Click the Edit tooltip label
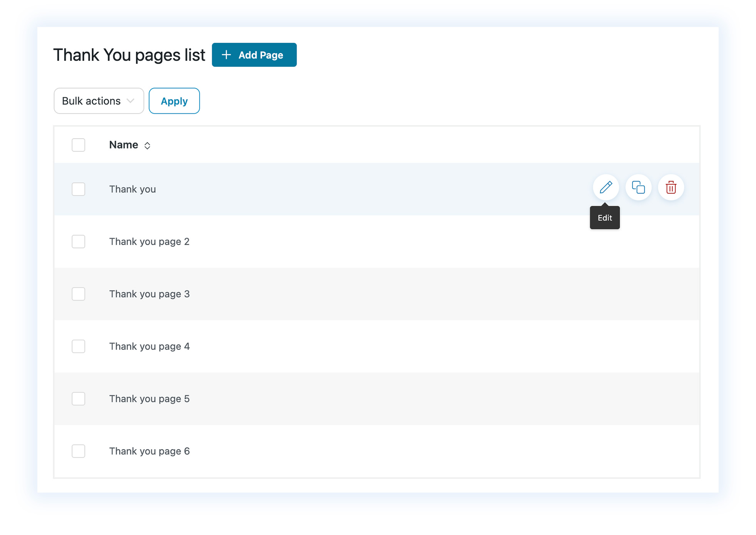Viewport: 756px width, 535px height. tap(605, 218)
